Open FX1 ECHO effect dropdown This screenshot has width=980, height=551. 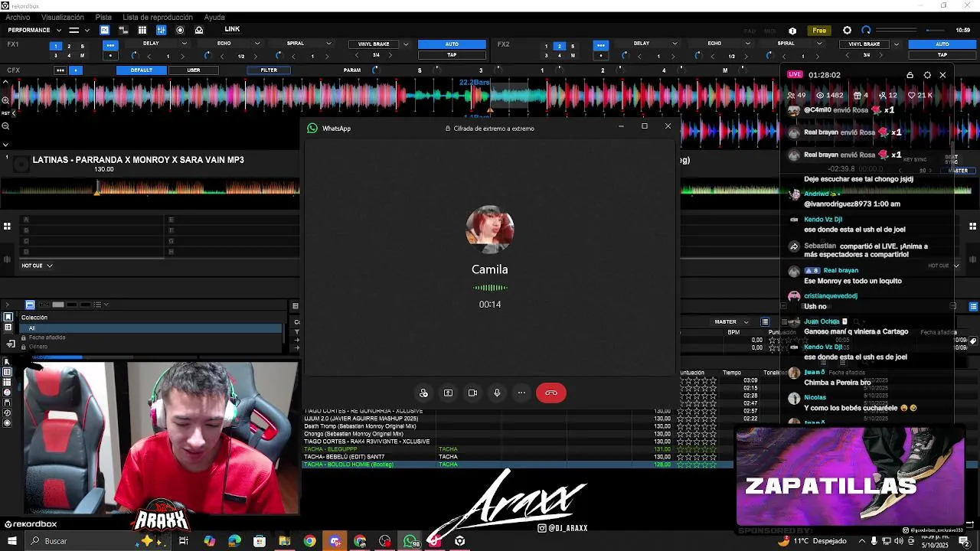point(258,44)
